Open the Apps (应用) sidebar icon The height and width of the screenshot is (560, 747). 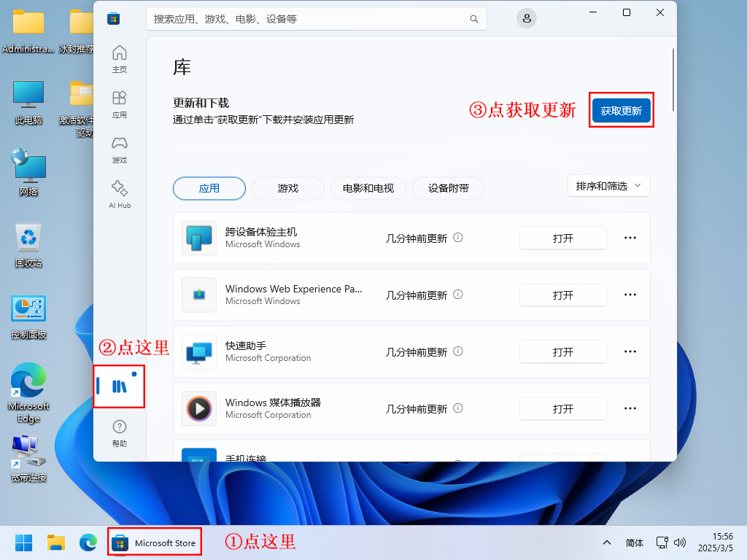click(x=120, y=104)
